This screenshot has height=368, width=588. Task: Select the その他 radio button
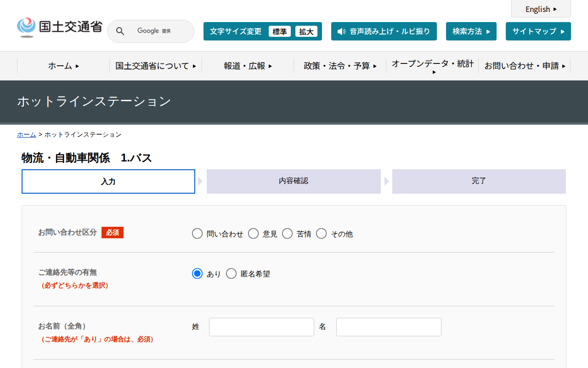click(321, 234)
